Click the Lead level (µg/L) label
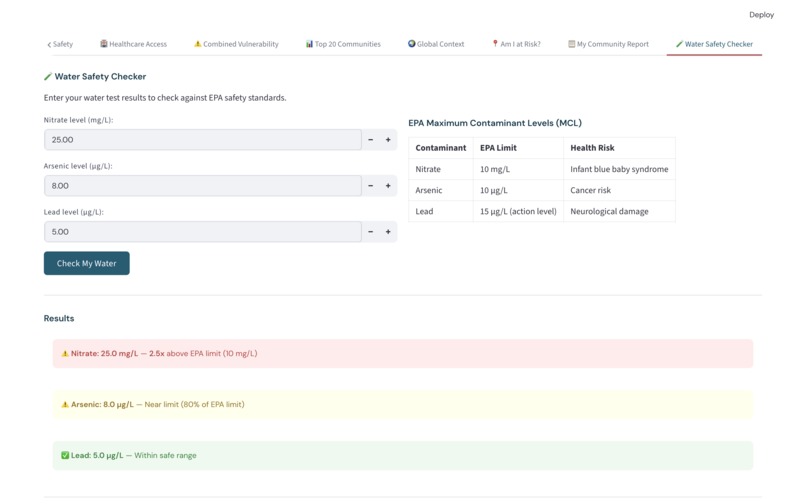Image resolution: width=806 pixels, height=504 pixels. click(x=74, y=212)
